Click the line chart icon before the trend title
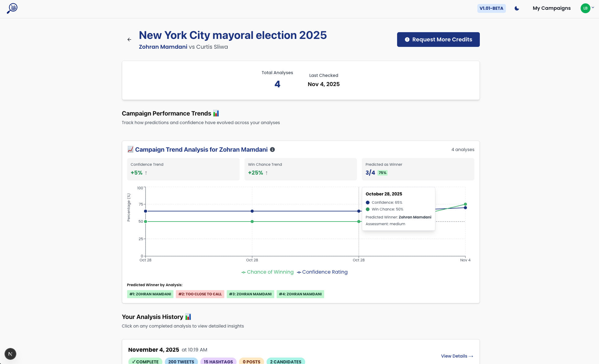599x364 pixels. [130, 150]
